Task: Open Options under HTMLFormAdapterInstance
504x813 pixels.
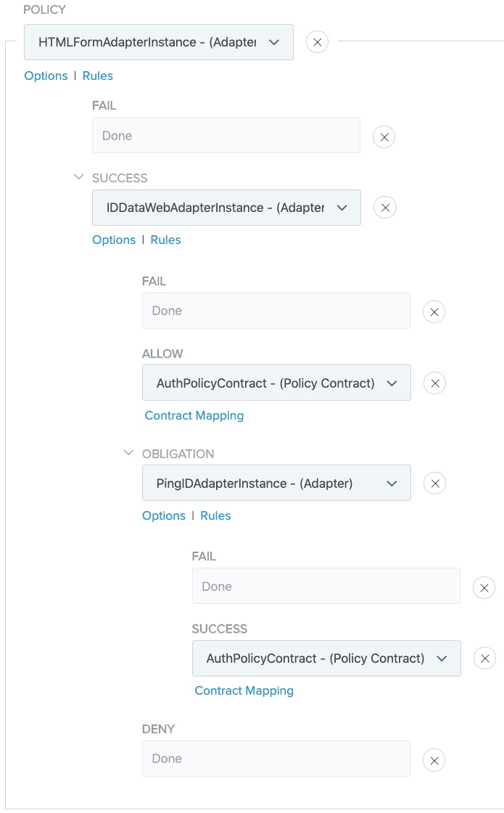Action: tap(46, 75)
